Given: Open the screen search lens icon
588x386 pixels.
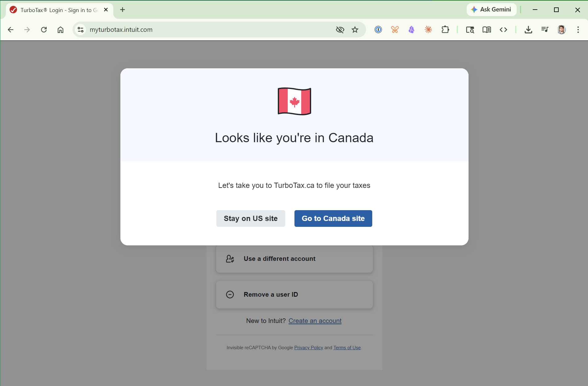Looking at the screenshot, I should (x=470, y=30).
